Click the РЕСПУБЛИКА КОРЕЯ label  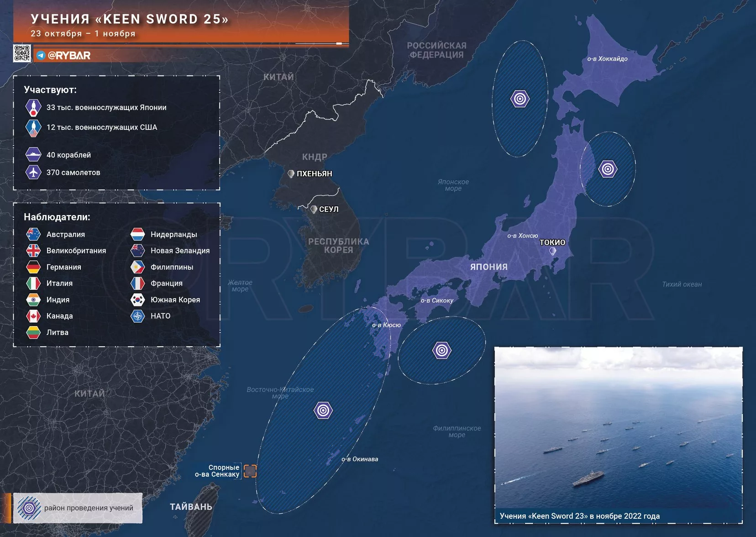339,246
